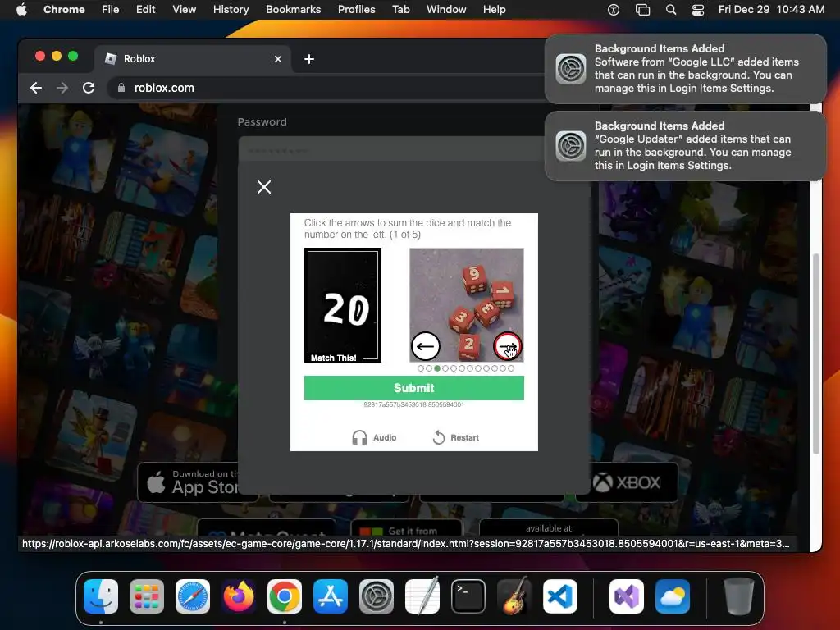
Task: Open a new tab with plus button
Action: point(309,59)
